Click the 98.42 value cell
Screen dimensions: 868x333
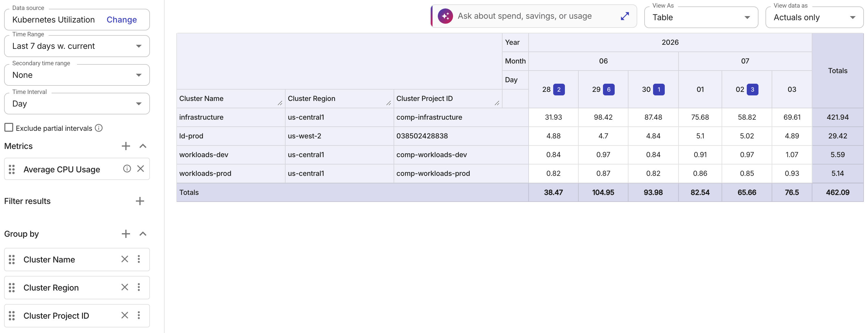603,117
